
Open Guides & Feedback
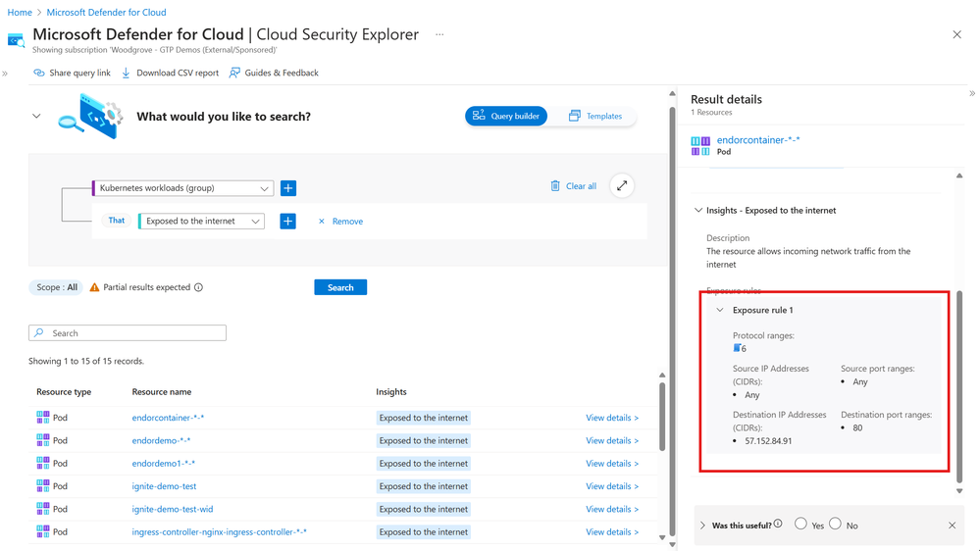coord(274,73)
